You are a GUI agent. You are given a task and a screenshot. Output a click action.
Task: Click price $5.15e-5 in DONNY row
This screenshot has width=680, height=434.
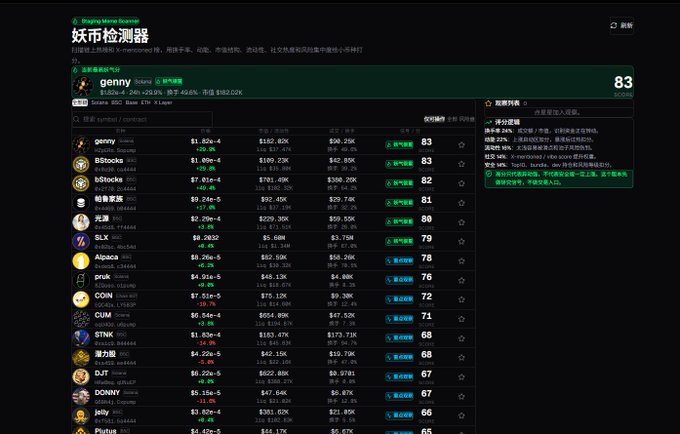[x=206, y=393]
